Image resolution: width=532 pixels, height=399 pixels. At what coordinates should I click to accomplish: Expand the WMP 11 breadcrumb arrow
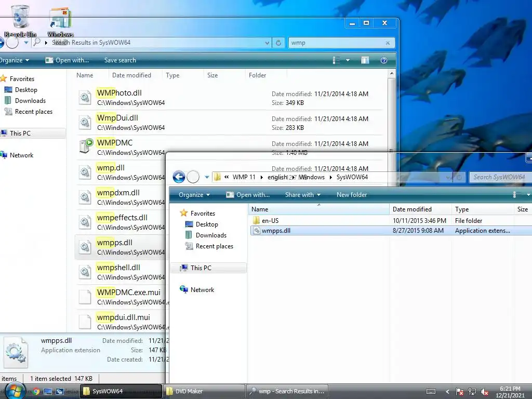click(x=262, y=177)
